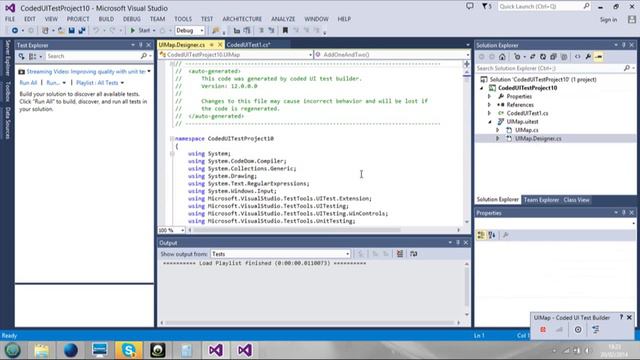Viewport: 640px width, 360px height.
Task: Open the 100 % zoom level dropdown
Action: 171,230
